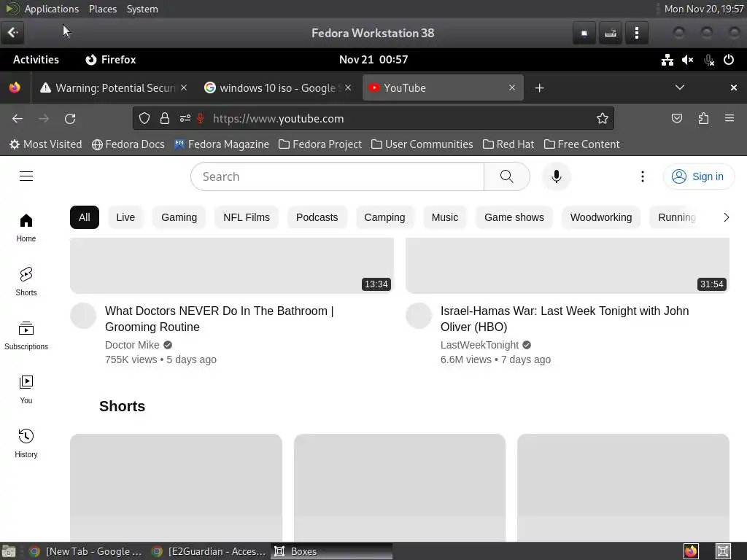This screenshot has height=560, width=747.
Task: Click Activities in GNOME top bar
Action: point(36,60)
